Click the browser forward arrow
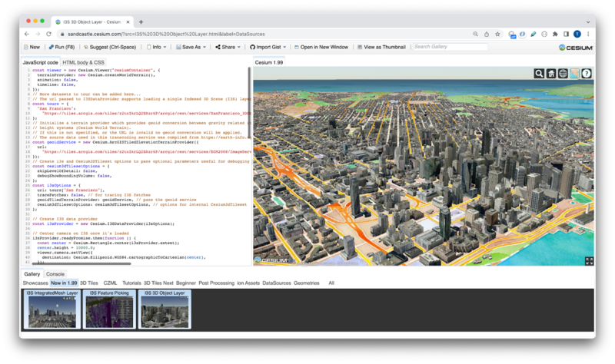The width and height of the screenshot is (615, 364). 38,34
